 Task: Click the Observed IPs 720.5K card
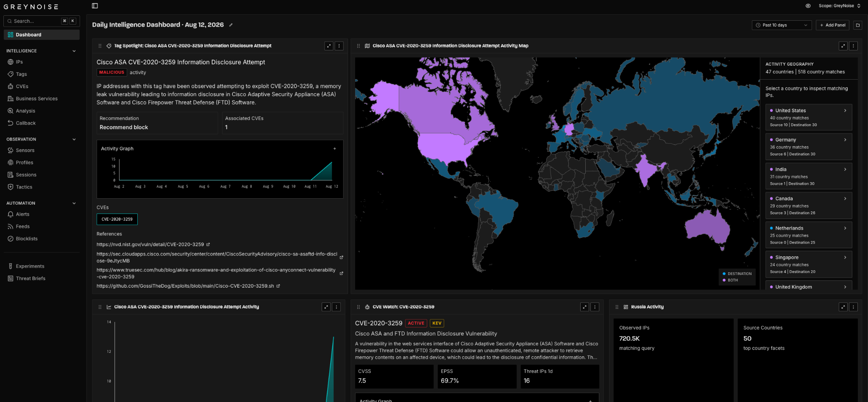[673, 360]
